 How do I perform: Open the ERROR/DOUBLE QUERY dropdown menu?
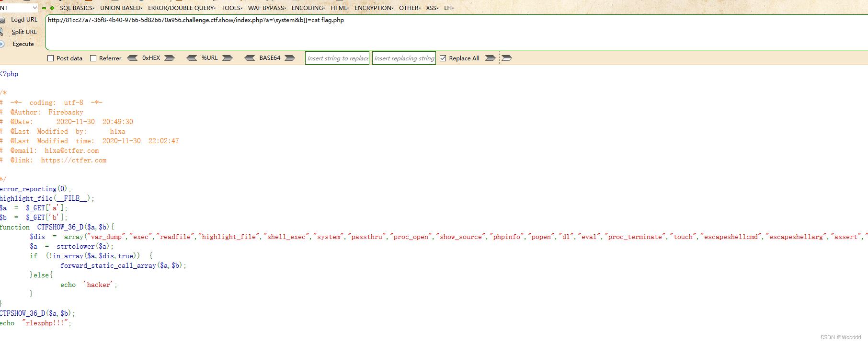pos(182,8)
